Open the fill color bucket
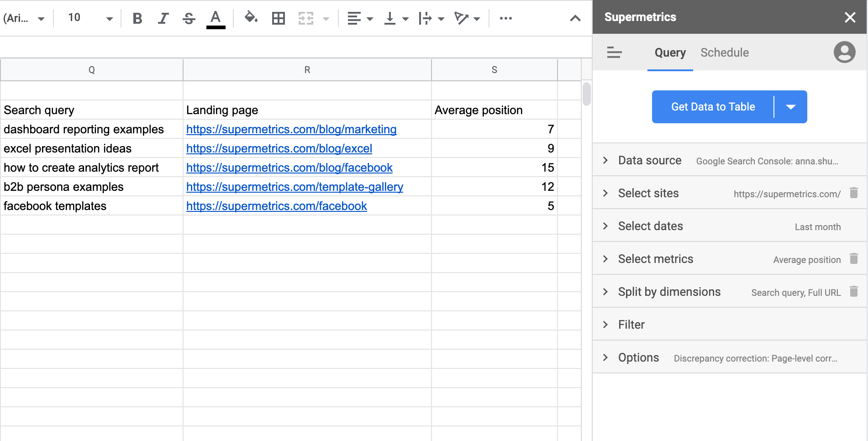 251,18
